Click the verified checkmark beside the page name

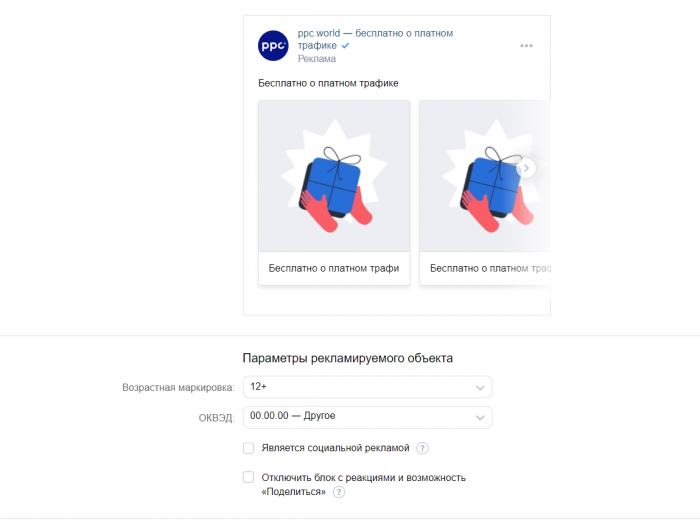[346, 46]
